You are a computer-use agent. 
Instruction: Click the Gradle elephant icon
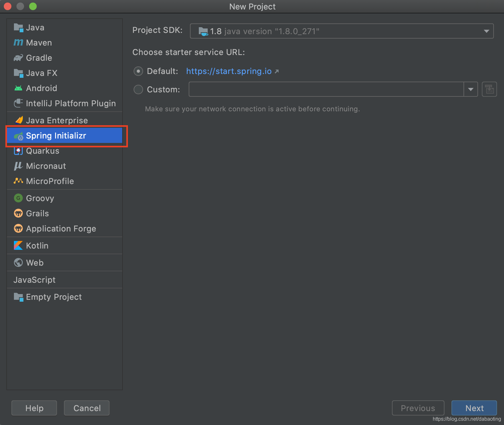(18, 58)
